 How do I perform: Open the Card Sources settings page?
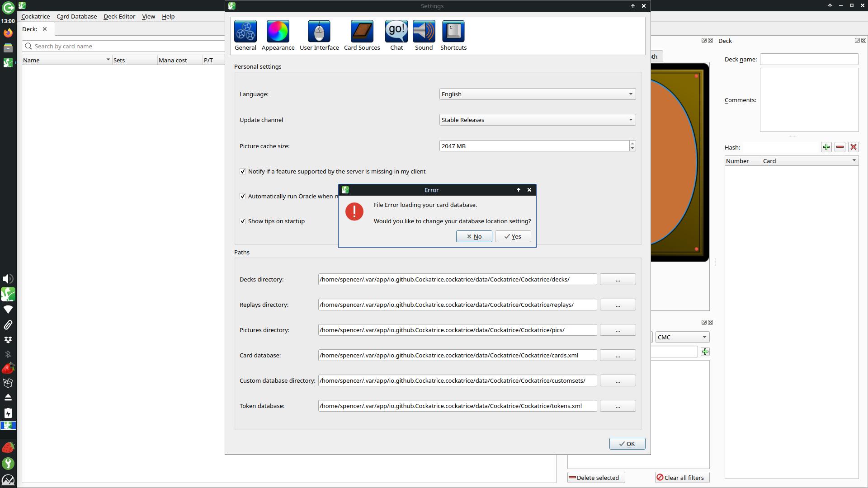[x=362, y=36]
